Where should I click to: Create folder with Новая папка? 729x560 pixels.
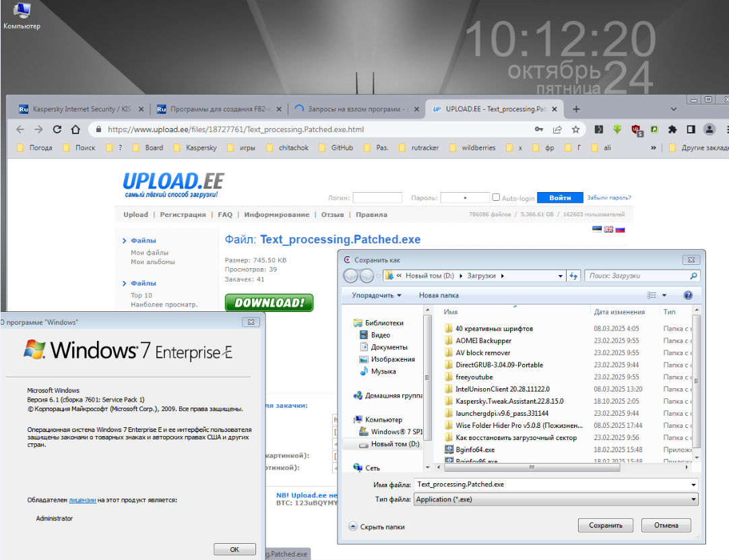(439, 295)
